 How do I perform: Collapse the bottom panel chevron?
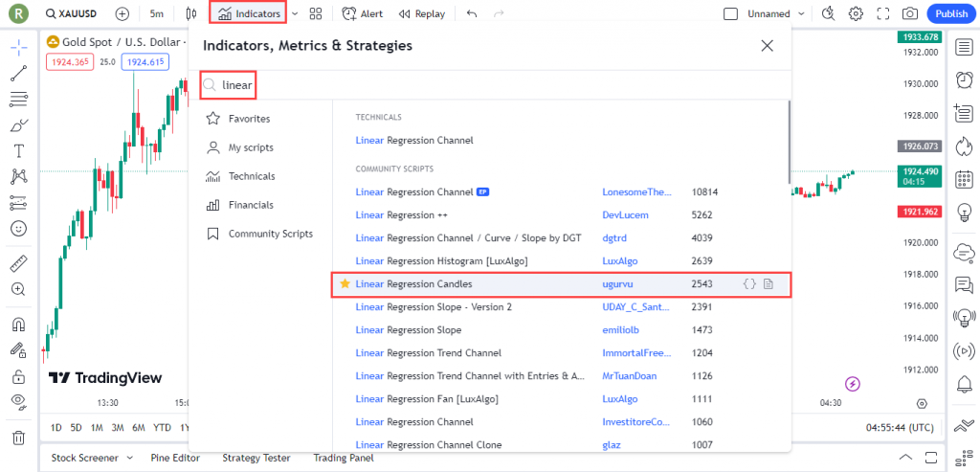pos(905,457)
